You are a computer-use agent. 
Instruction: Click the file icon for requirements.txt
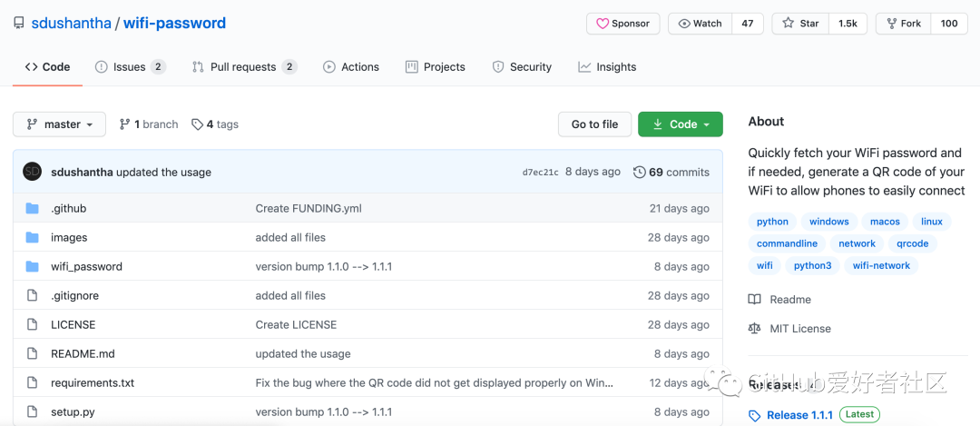pyautogui.click(x=33, y=382)
